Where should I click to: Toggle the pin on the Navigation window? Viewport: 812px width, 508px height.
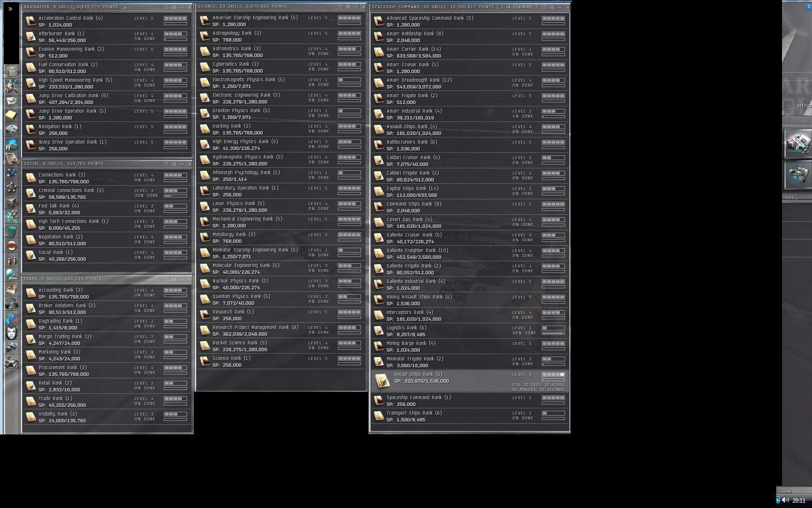point(167,7)
